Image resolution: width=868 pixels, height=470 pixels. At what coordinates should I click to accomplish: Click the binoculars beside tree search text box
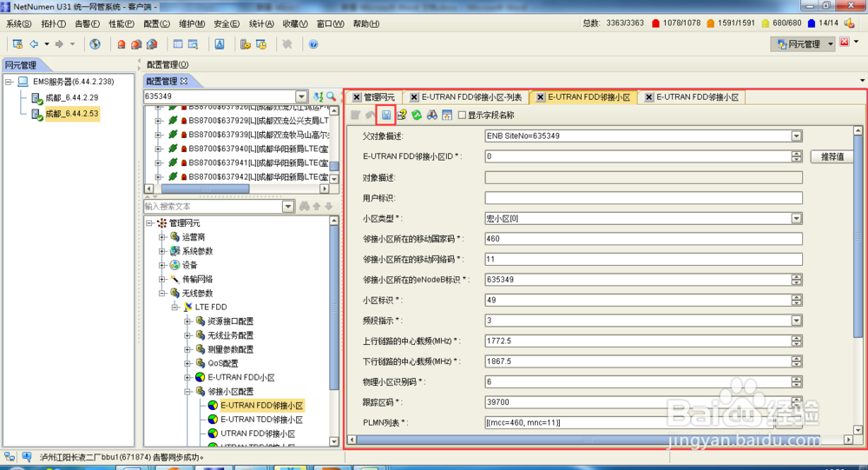pos(305,206)
